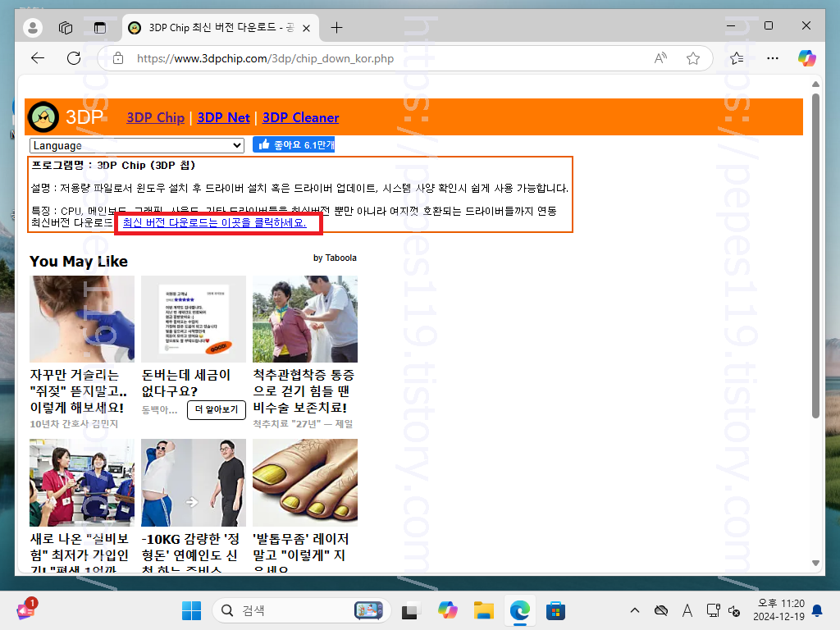Click headline 자꾸만 거슬리는 쥐젖
This screenshot has height=630, width=840.
pyautogui.click(x=80, y=391)
